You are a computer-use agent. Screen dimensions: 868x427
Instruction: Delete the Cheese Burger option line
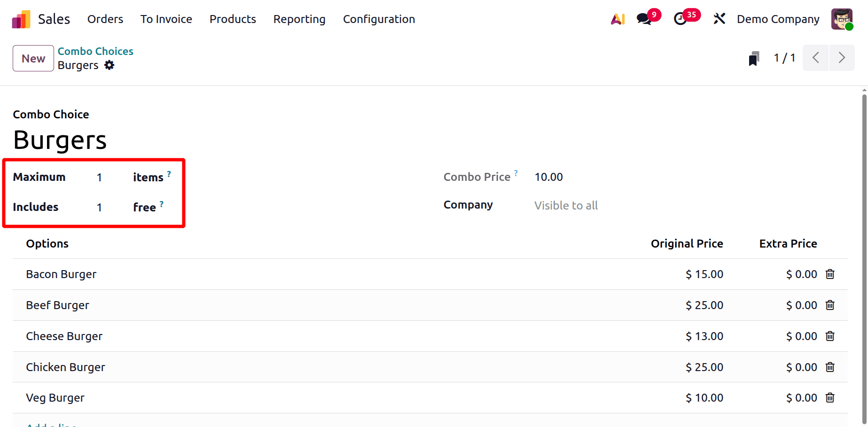click(829, 336)
